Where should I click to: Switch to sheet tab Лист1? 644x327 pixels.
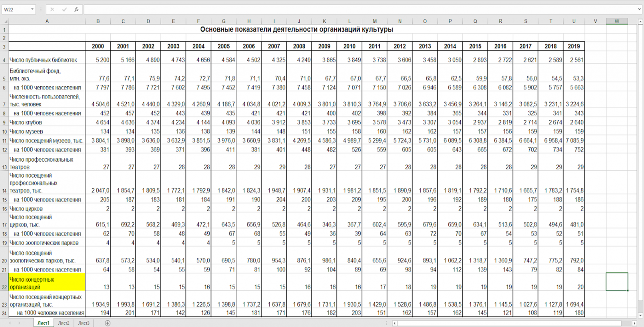43,323
